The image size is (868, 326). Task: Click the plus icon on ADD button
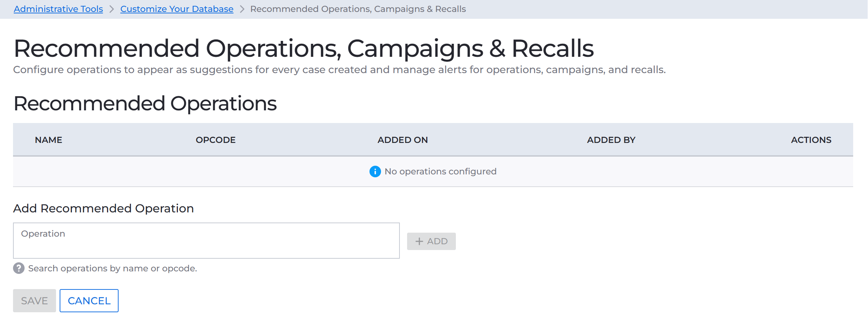(x=419, y=241)
